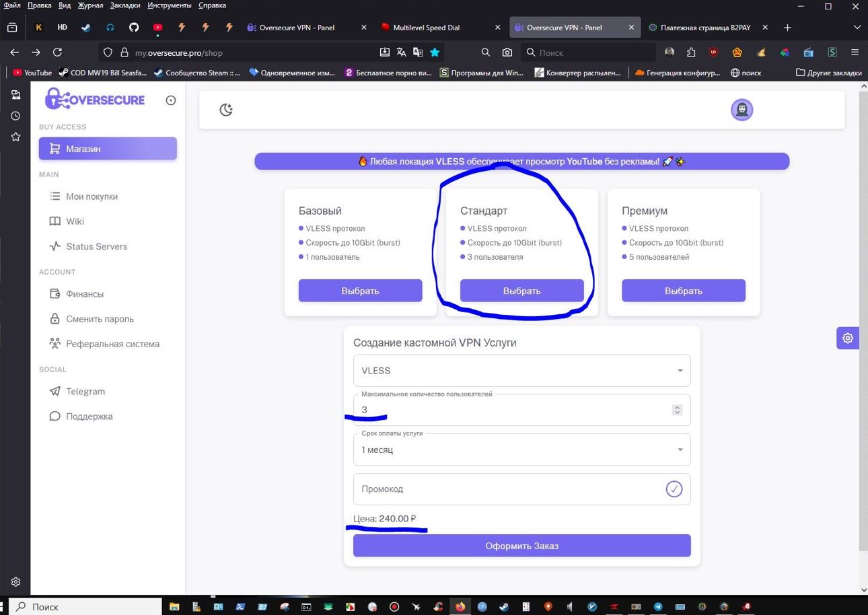The image size is (868, 615).
Task: Click the translate page icon in address bar
Action: [x=402, y=52]
